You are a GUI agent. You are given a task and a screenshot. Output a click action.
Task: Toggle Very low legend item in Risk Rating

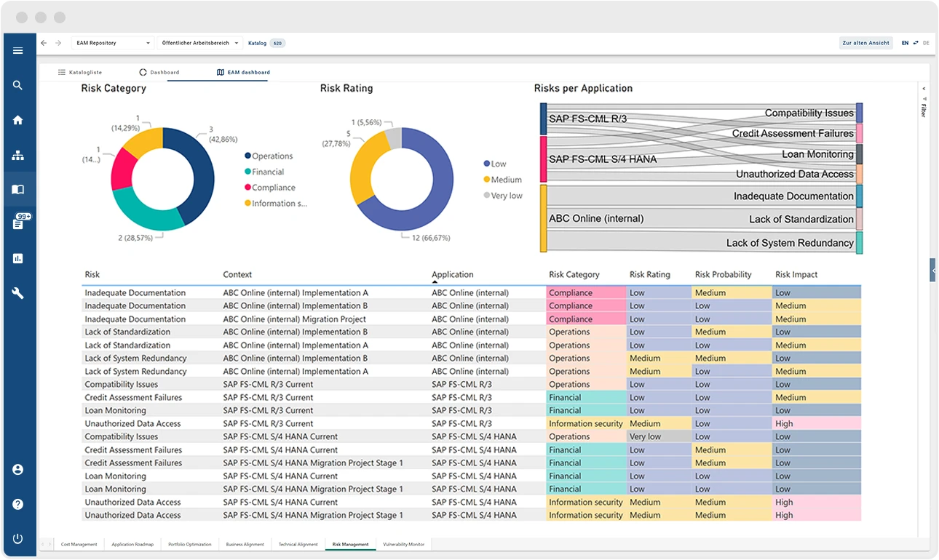(503, 196)
